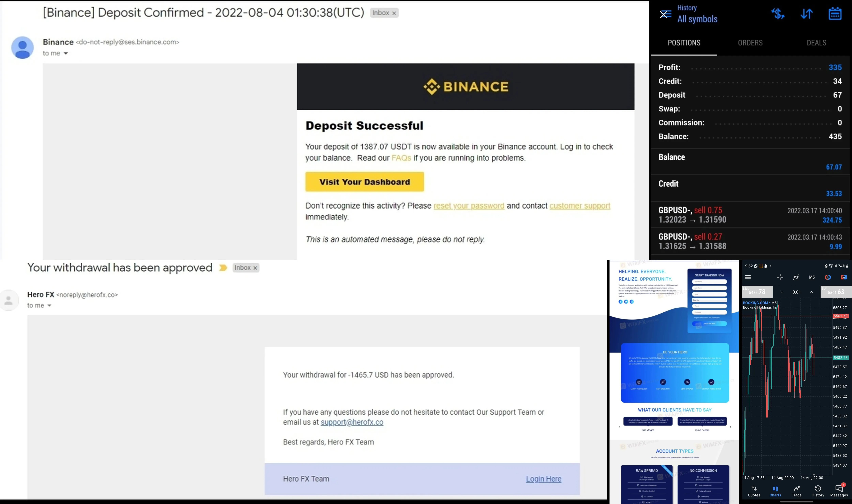Open the calendar date range icon
The height and width of the screenshot is (504, 852).
835,14
